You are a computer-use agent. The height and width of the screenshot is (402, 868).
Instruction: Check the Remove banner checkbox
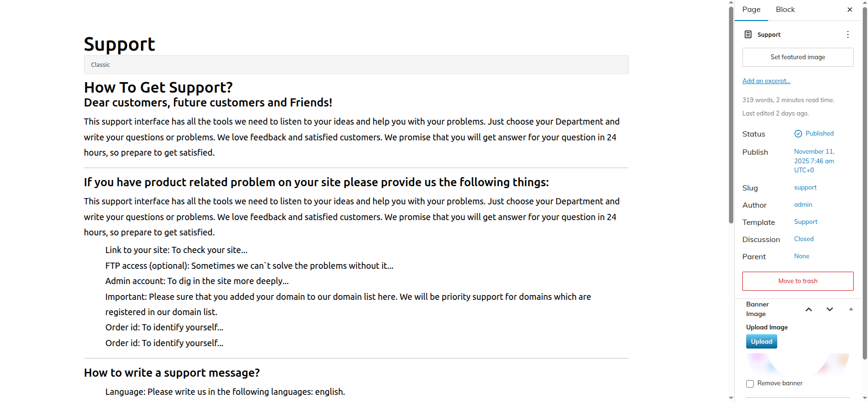pos(750,384)
